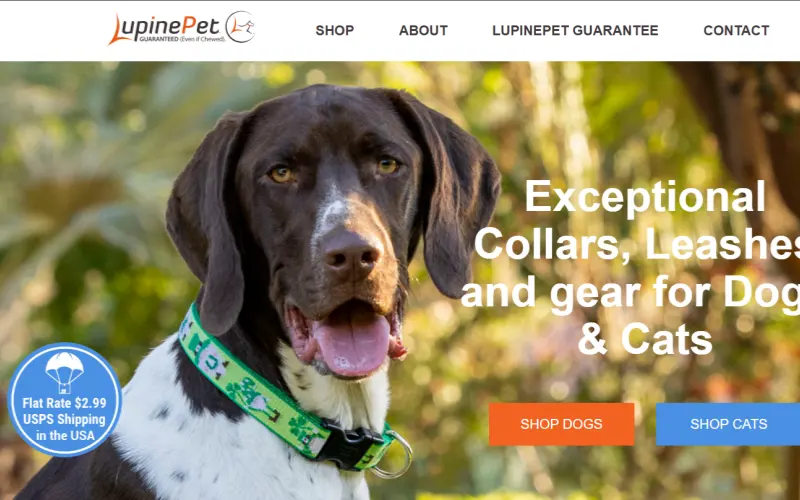
Task: Click the blue SHOP CATS button
Action: pyautogui.click(x=728, y=424)
